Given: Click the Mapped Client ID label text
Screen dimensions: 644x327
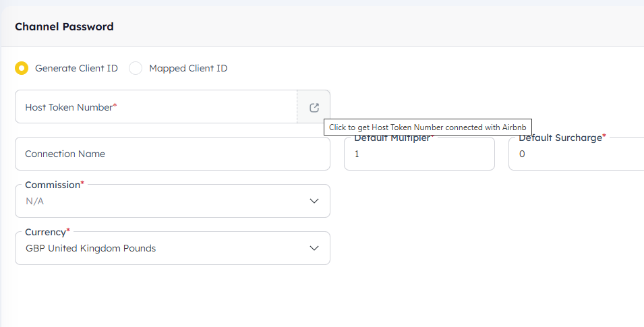Looking at the screenshot, I should click(x=188, y=68).
